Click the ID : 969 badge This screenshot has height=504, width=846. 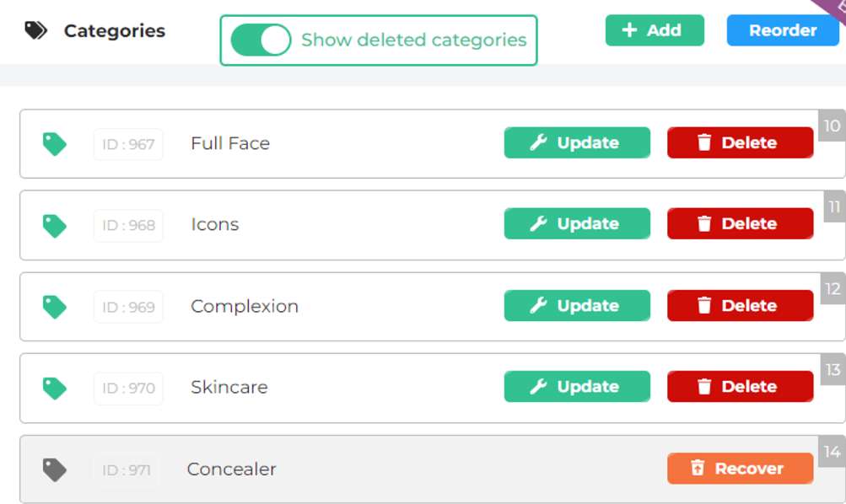[x=128, y=307]
